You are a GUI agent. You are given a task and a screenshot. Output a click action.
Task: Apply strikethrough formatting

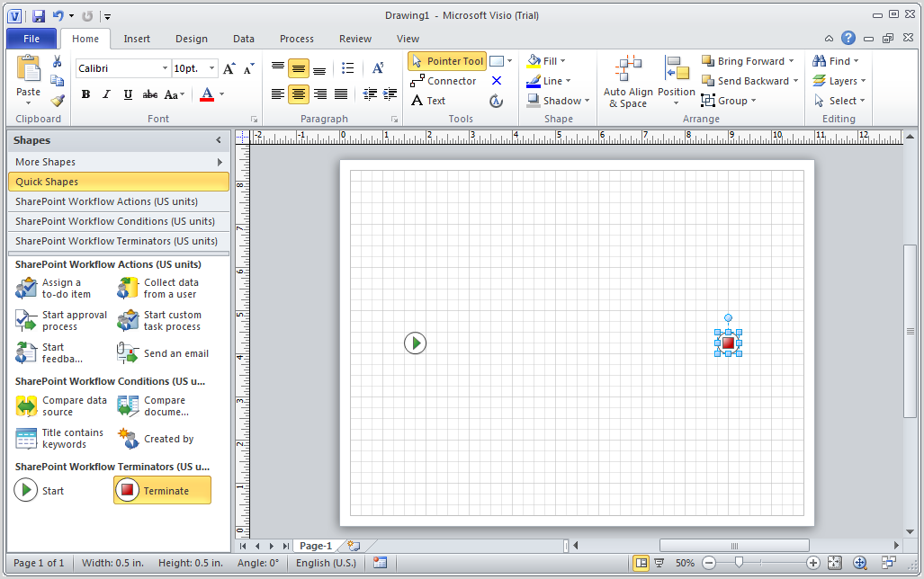tap(149, 94)
